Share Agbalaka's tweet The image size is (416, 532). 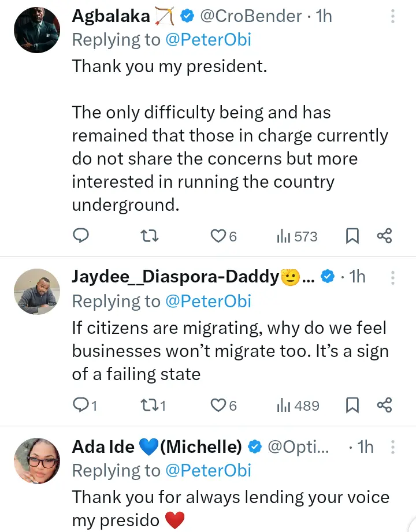point(385,236)
